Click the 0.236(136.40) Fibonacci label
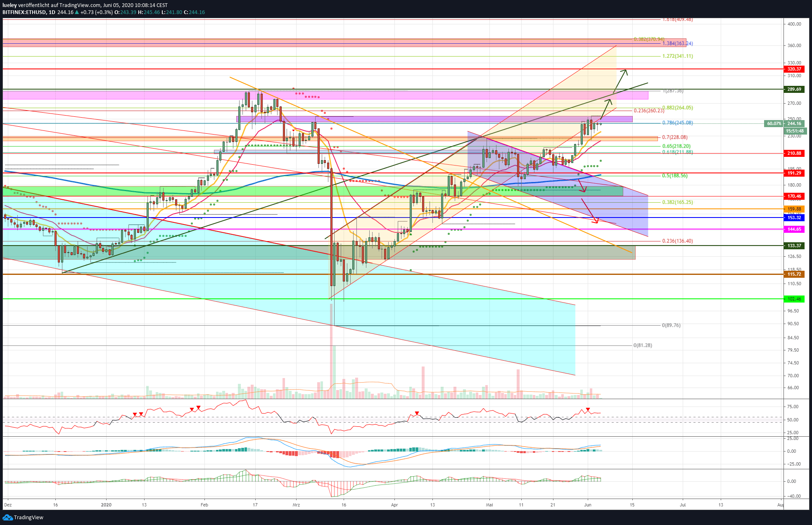 point(677,241)
